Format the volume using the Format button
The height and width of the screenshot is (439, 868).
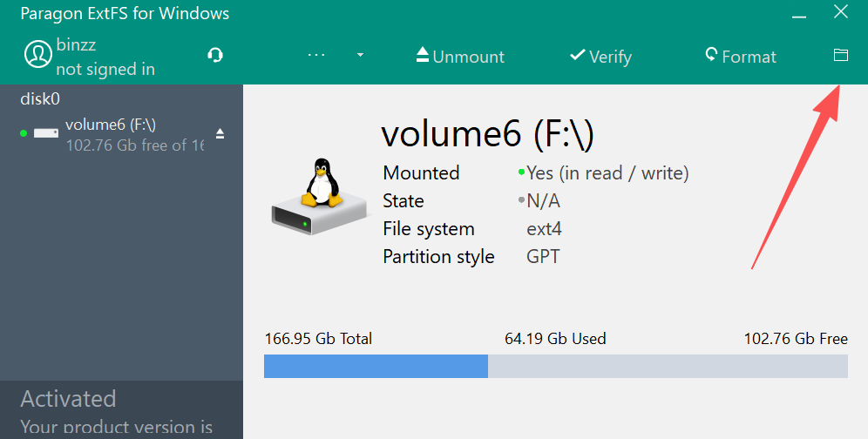(740, 56)
